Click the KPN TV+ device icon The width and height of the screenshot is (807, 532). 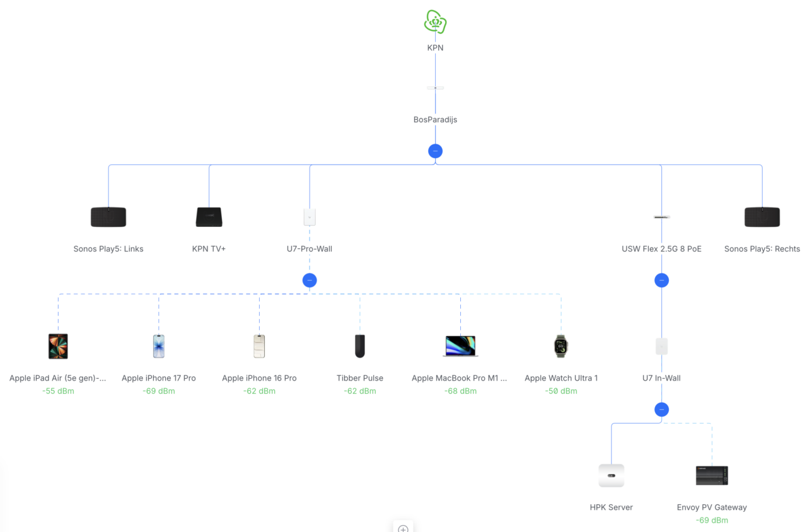(x=209, y=217)
